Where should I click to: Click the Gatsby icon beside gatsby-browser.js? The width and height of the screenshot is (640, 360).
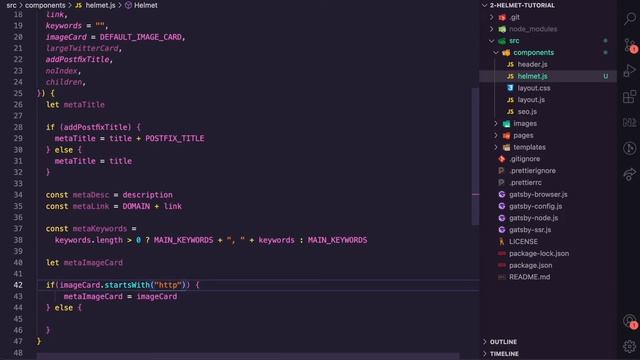[x=502, y=194]
